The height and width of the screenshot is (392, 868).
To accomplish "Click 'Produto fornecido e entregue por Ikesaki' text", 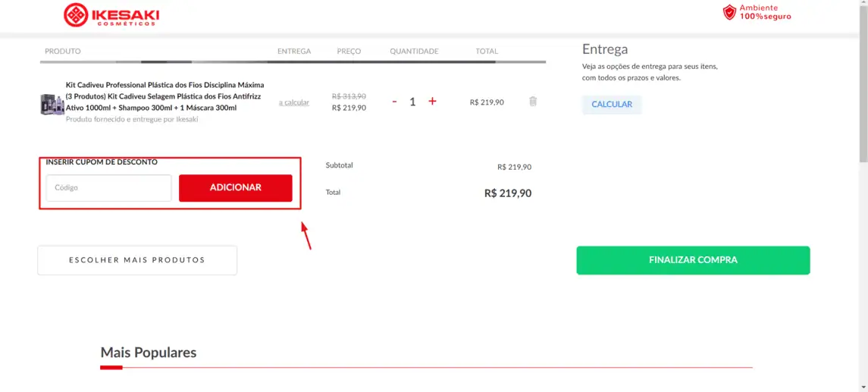I will [x=132, y=119].
